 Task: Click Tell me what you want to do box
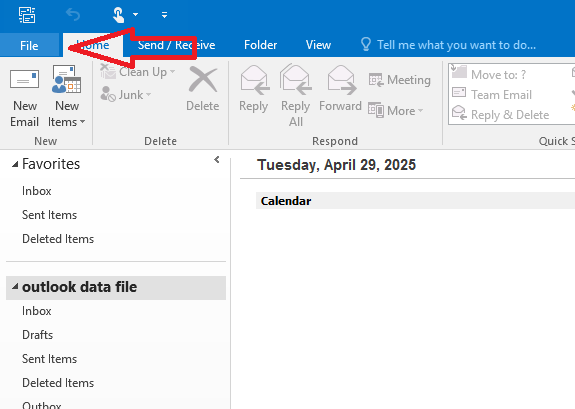[456, 45]
